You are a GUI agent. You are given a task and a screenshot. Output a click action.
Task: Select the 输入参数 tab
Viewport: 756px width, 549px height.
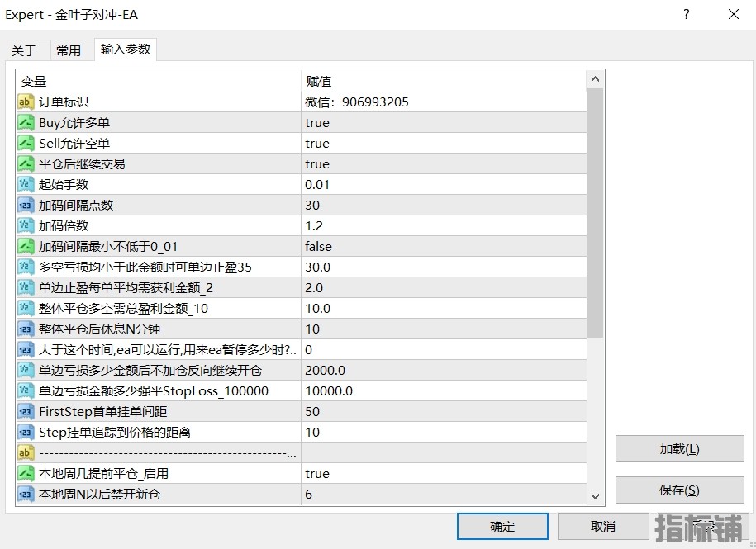(x=126, y=50)
